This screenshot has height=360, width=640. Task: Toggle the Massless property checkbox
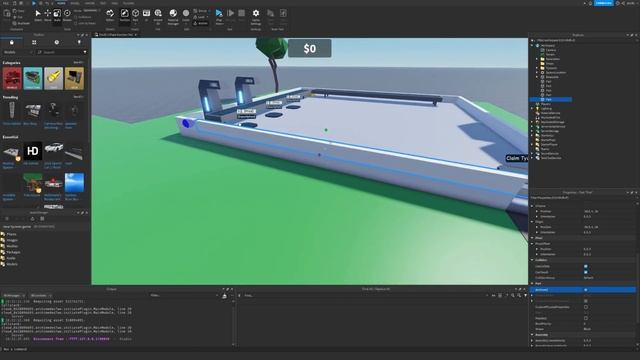[x=586, y=318]
